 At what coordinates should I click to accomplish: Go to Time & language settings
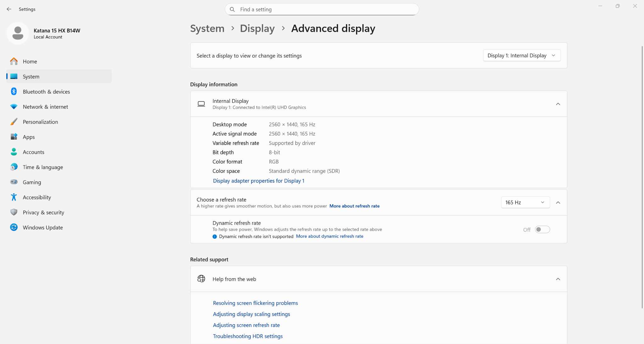pyautogui.click(x=43, y=167)
